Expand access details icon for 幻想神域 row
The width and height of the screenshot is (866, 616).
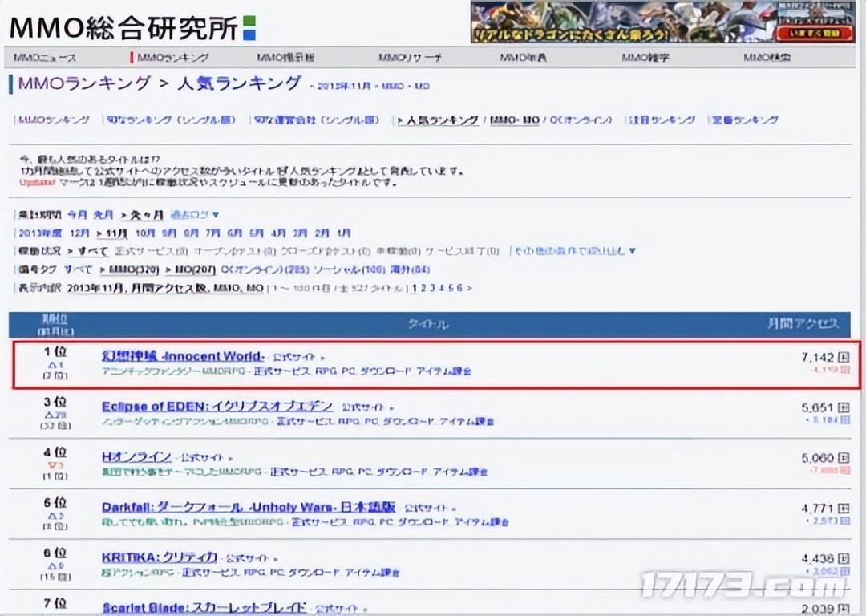click(x=844, y=357)
